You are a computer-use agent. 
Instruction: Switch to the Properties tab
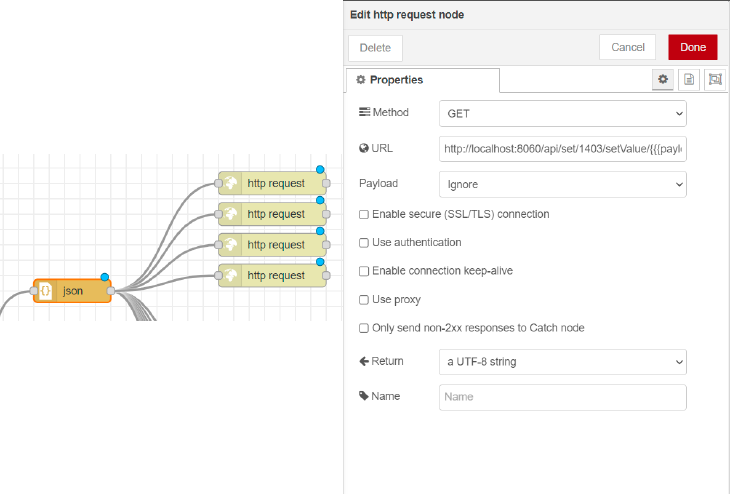423,80
